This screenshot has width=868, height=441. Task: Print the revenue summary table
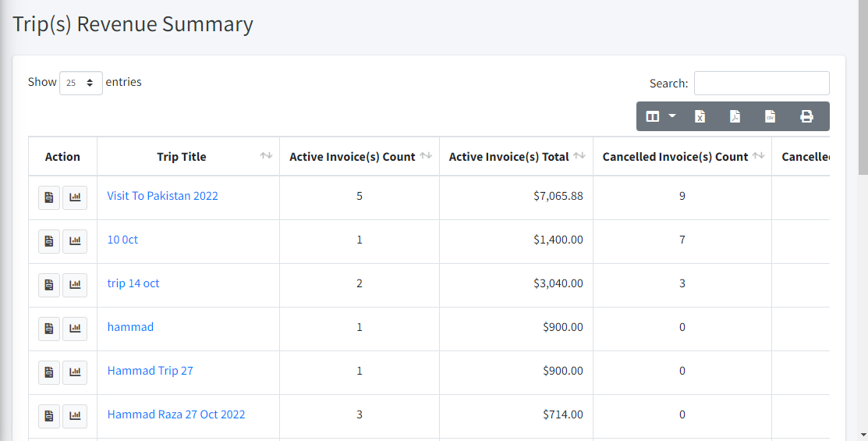[806, 116]
